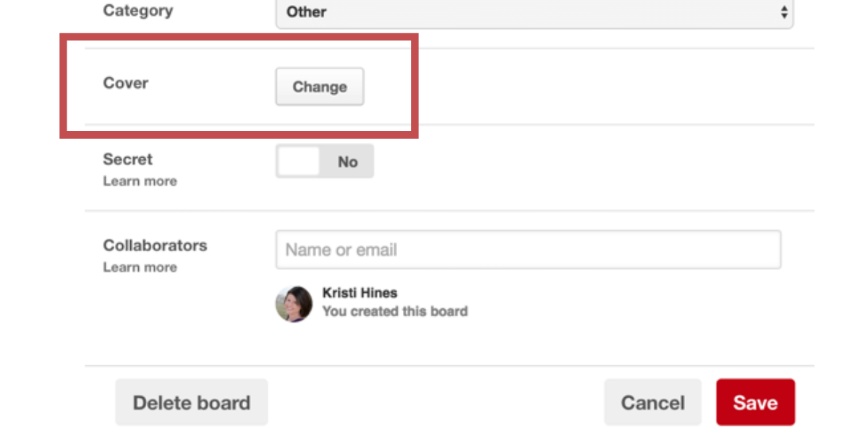The width and height of the screenshot is (868, 434).
Task: Click the Change cover button
Action: click(x=320, y=87)
